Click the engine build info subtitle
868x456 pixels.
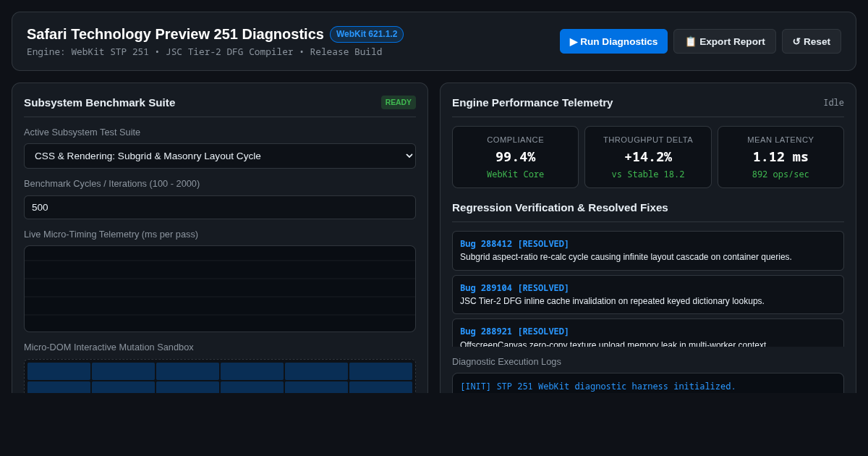(x=205, y=52)
